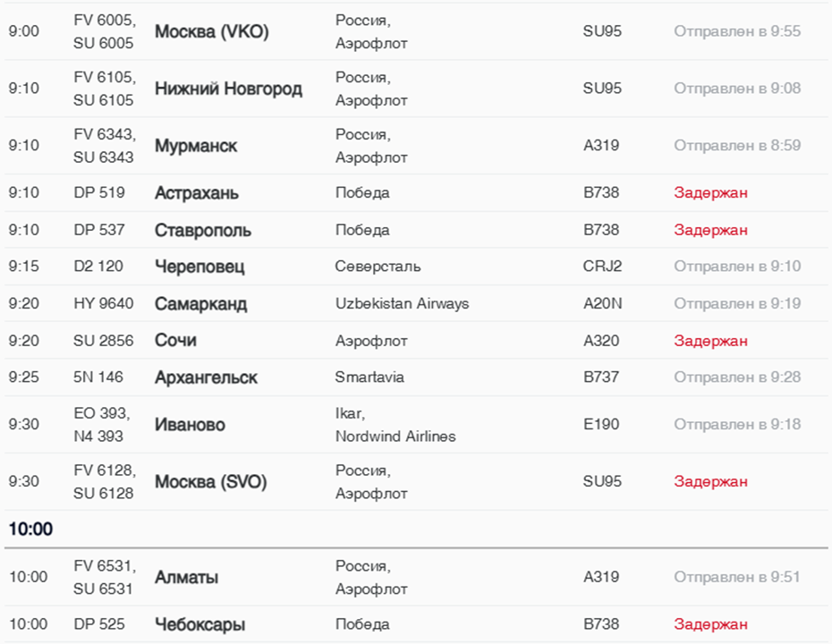Click the Ставрополь destination name
The image size is (832, 644).
click(x=202, y=231)
